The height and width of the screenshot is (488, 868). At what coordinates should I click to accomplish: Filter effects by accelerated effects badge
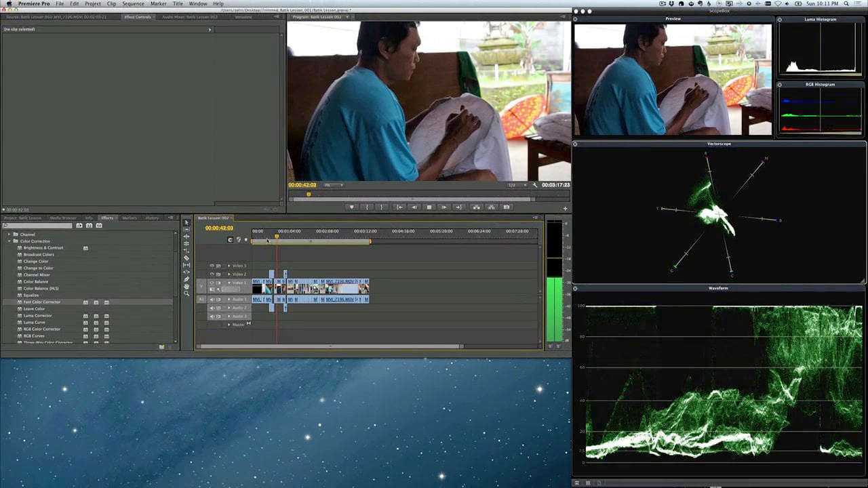[x=79, y=226]
